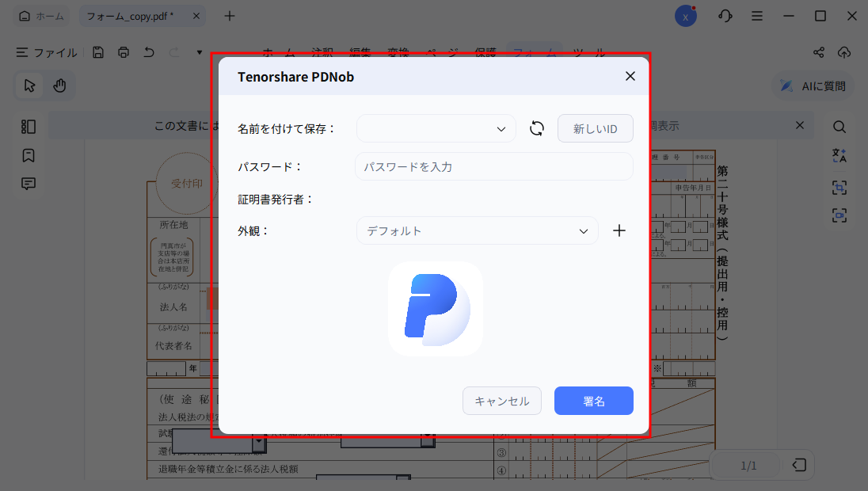868x491 pixels.
Task: Select the cursor selection tool
Action: pos(29,85)
